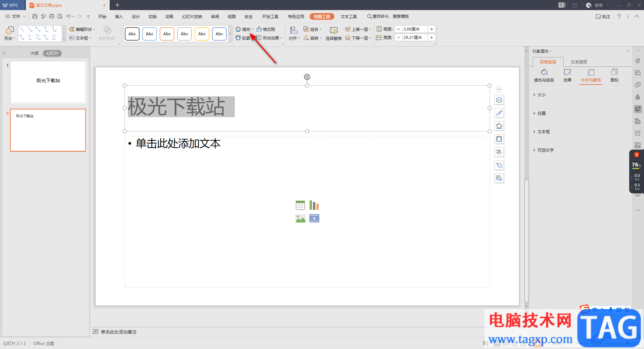Viewport: 644px width, 349px height.
Task: Switch to the 文本选项 panel tab
Action: point(579,62)
